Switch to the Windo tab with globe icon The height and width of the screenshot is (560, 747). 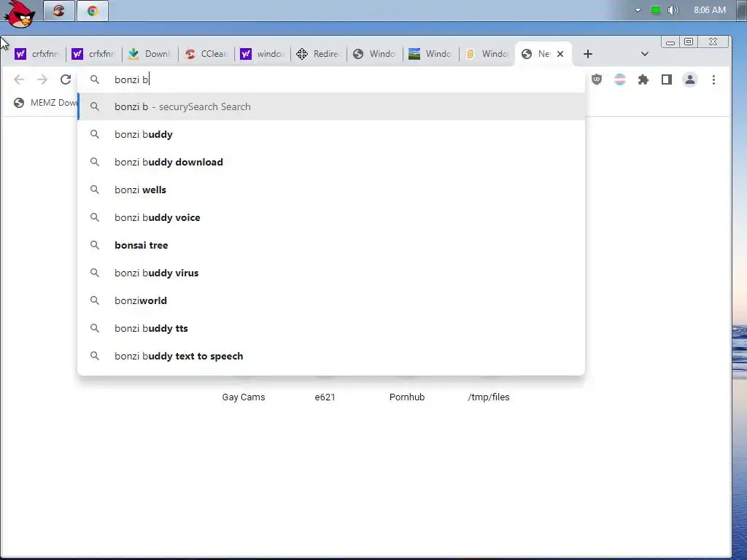[x=374, y=54]
